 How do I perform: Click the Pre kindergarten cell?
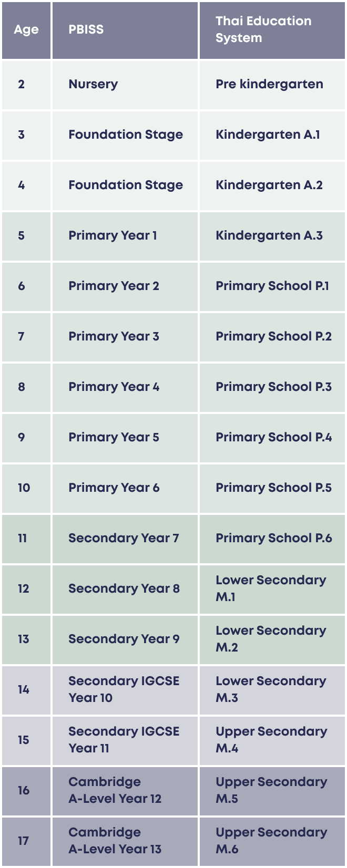pyautogui.click(x=269, y=85)
